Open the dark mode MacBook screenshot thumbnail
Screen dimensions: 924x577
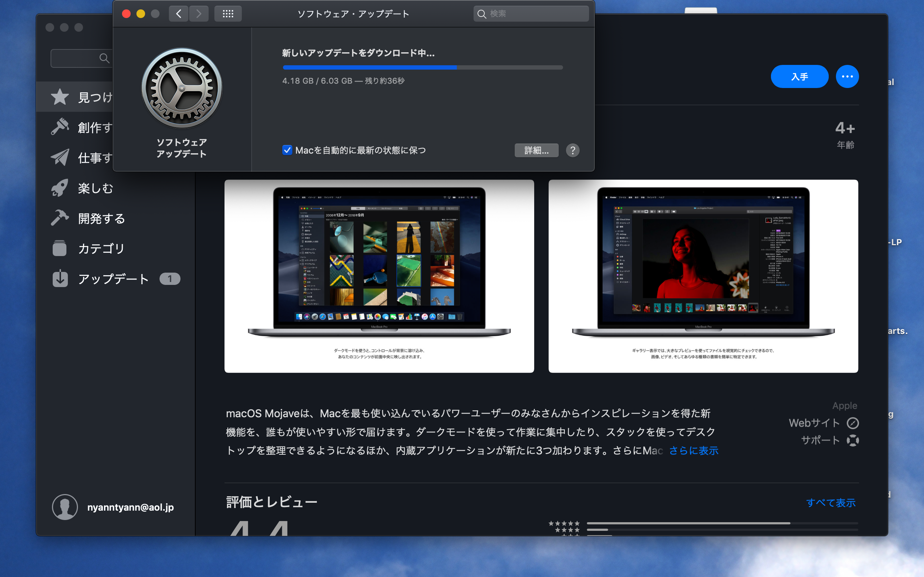[x=379, y=276]
